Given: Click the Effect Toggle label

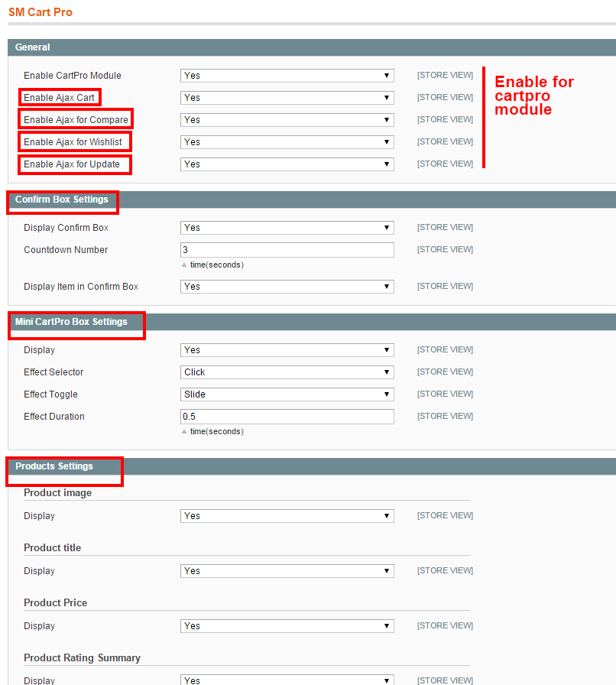Looking at the screenshot, I should [50, 394].
